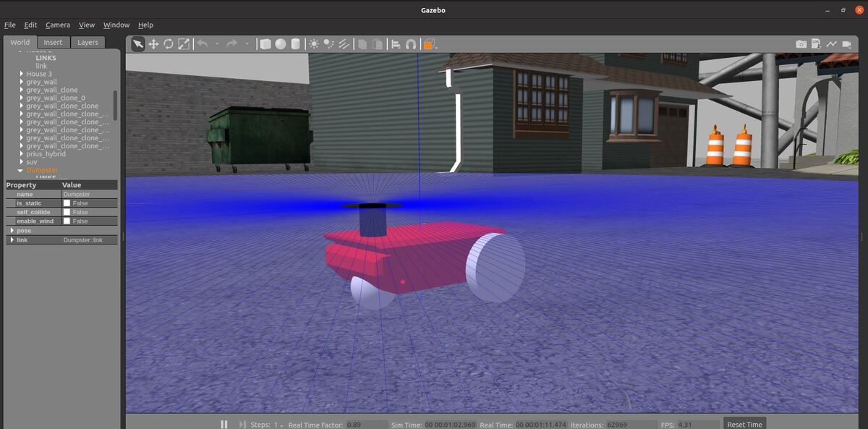Switch to the Insert tab
The image size is (868, 429).
point(53,42)
